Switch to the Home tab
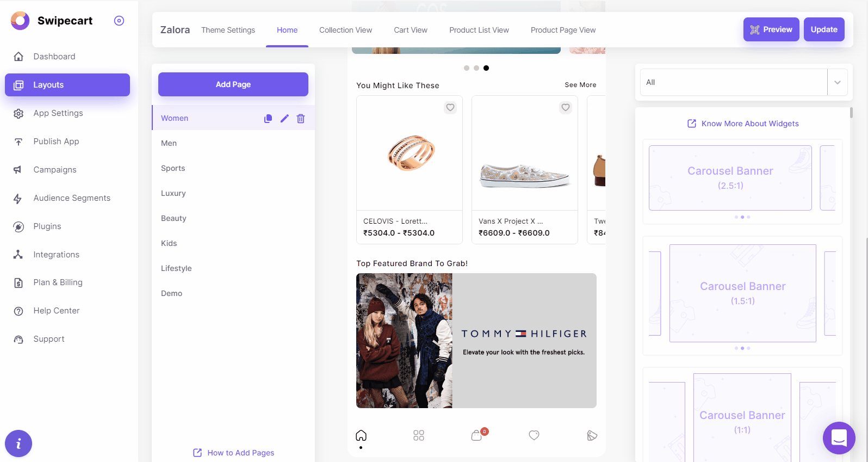The height and width of the screenshot is (462, 868). (287, 30)
